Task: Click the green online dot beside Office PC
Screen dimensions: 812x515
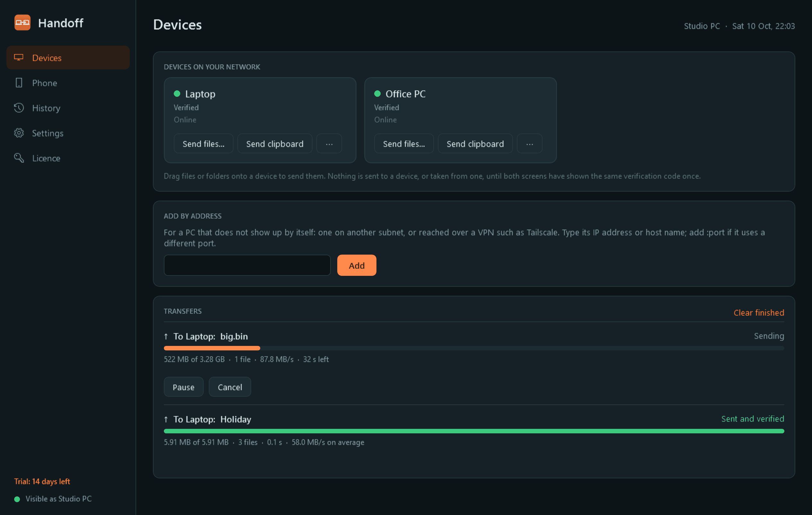Action: [377, 94]
